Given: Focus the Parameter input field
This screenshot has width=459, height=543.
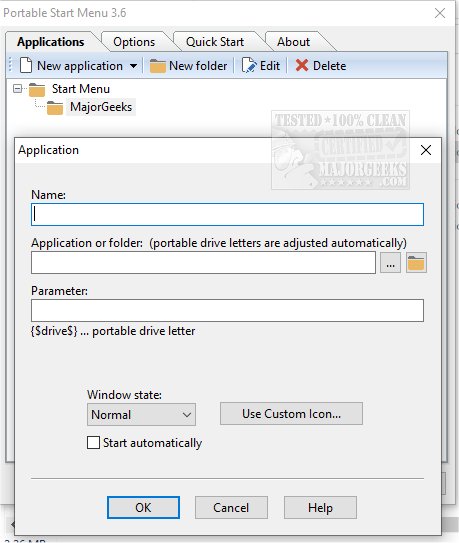Looking at the screenshot, I should [x=227, y=310].
